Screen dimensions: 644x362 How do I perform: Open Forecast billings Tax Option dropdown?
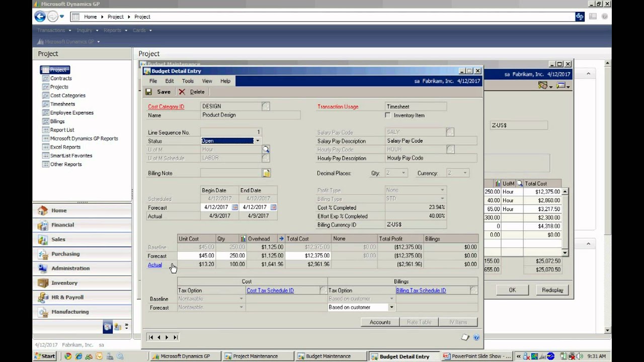[x=391, y=307]
